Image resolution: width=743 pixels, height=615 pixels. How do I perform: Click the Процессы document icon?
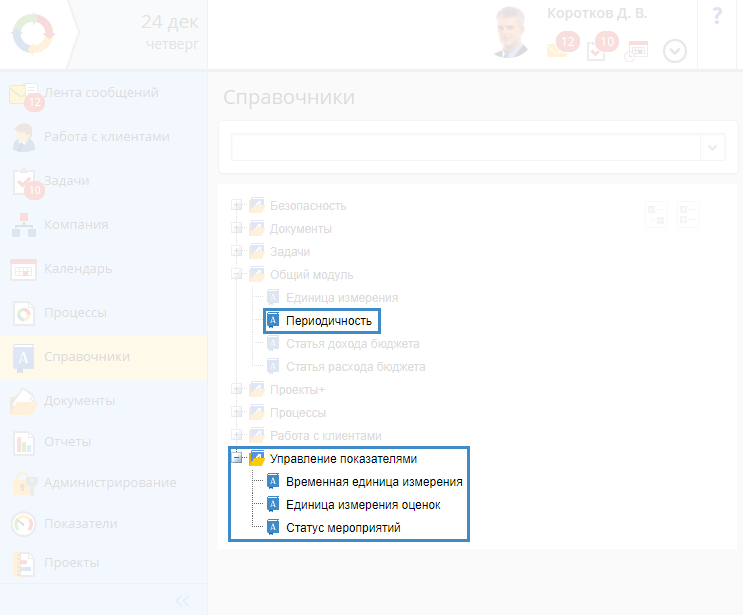tap(24, 313)
